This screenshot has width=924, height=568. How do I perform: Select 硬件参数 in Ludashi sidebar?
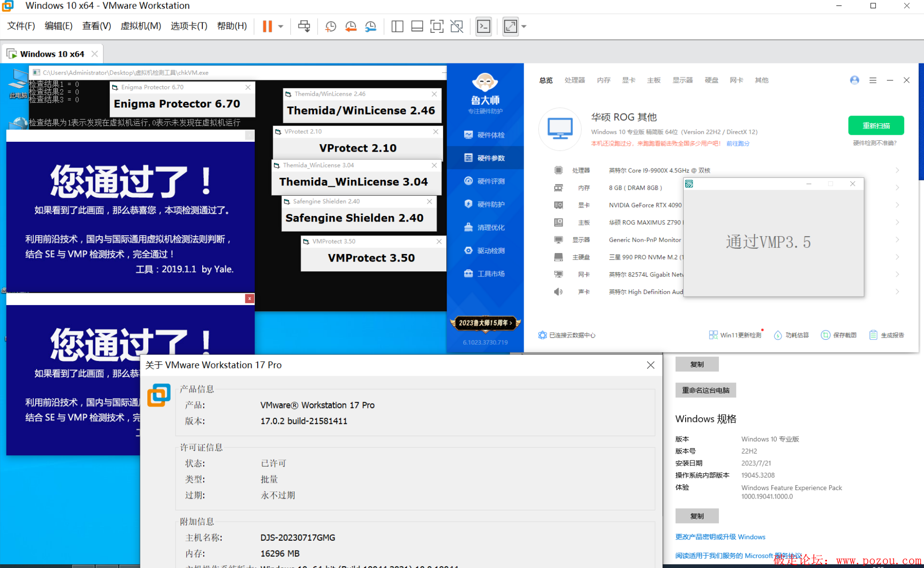click(x=485, y=158)
